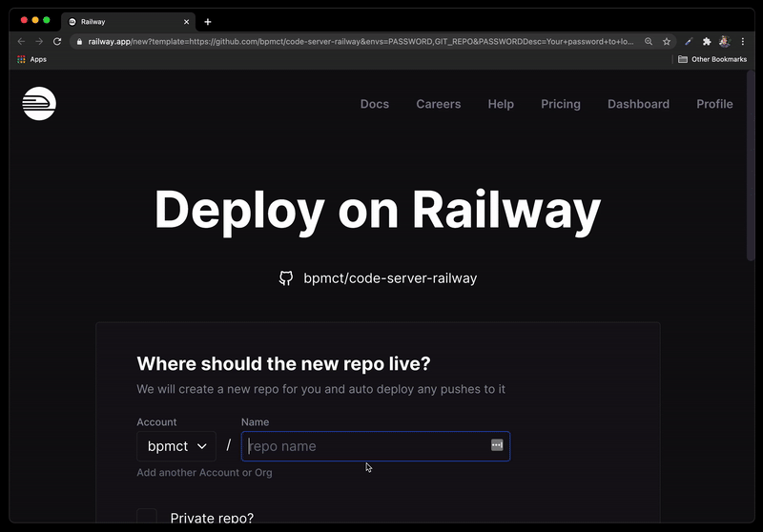
Task: Click the 'Account' field label
Action: 156,422
